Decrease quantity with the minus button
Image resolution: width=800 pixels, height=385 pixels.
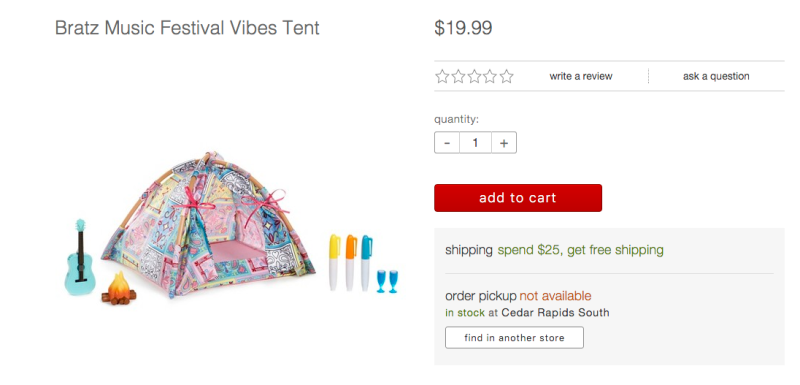pyautogui.click(x=447, y=143)
